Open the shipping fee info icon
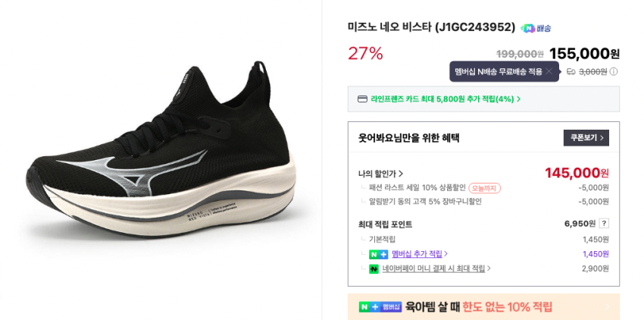 614,72
